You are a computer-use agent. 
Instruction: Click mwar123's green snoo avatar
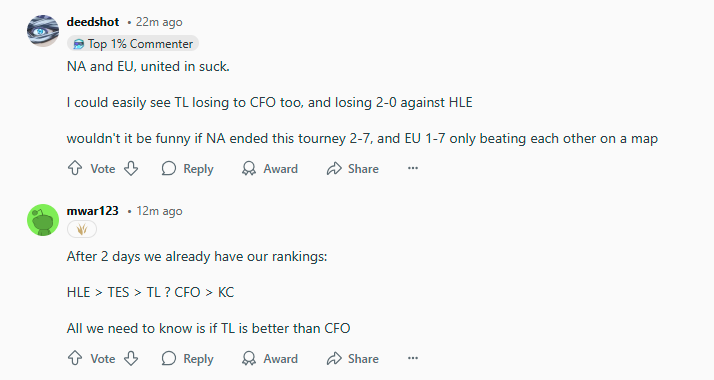43,220
